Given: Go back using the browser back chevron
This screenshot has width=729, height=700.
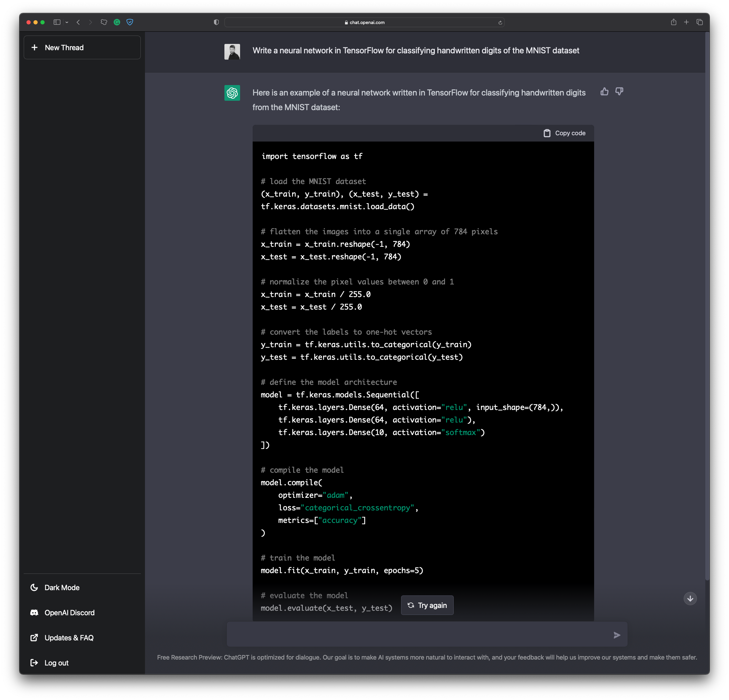Looking at the screenshot, I should (78, 22).
